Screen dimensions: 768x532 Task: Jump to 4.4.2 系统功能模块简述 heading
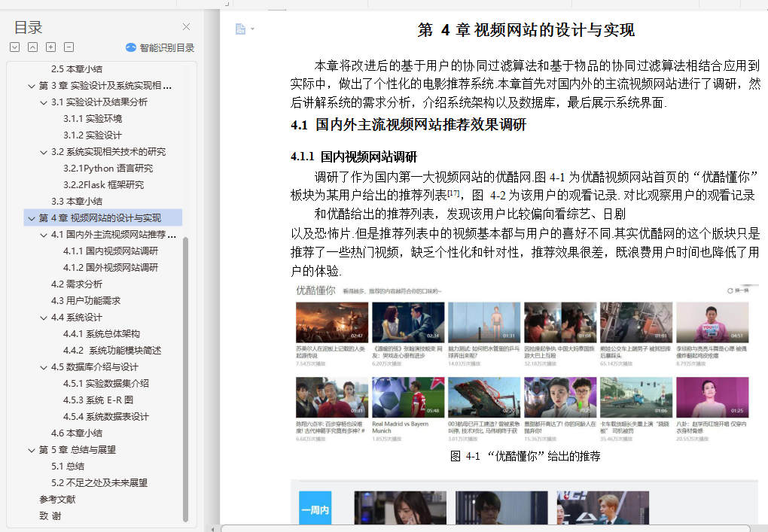(112, 351)
